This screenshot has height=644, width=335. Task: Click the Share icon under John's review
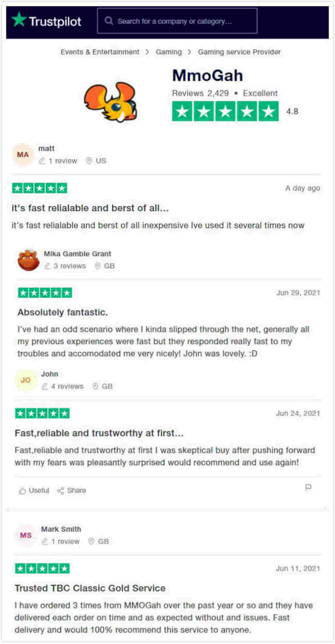pos(60,491)
